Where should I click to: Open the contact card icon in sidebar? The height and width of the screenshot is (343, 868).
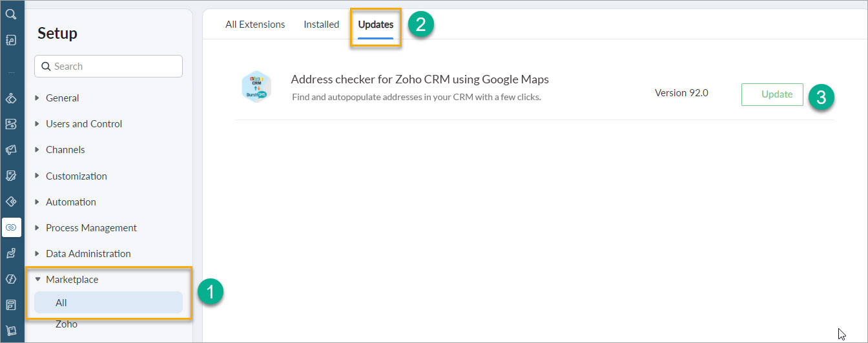tap(11, 124)
